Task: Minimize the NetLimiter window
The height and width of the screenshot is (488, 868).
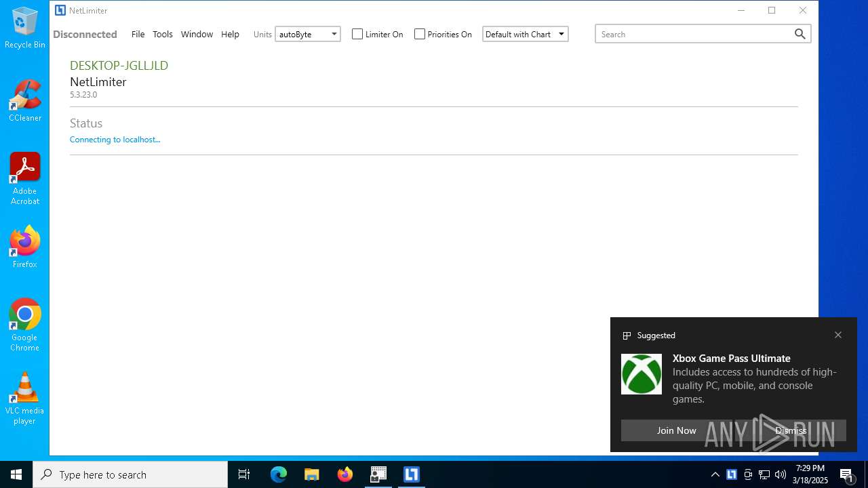Action: (741, 10)
